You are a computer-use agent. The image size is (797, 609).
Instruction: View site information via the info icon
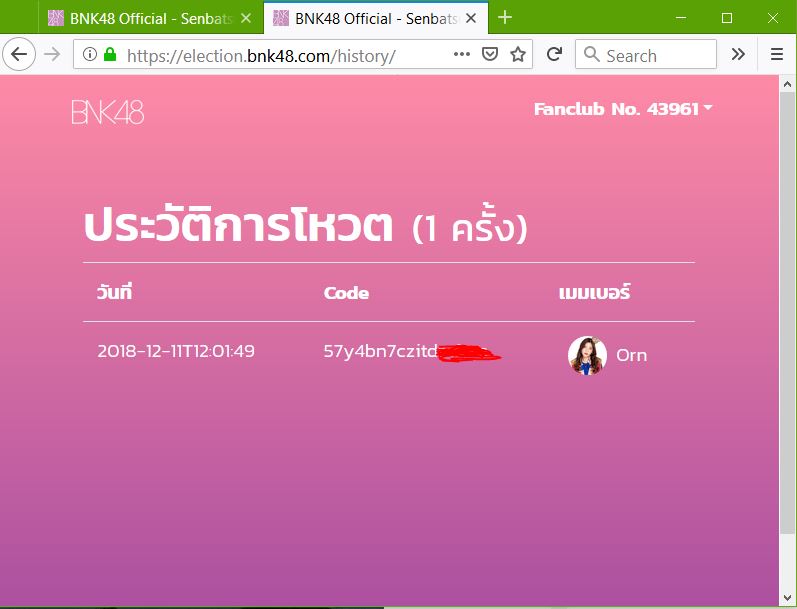point(89,54)
